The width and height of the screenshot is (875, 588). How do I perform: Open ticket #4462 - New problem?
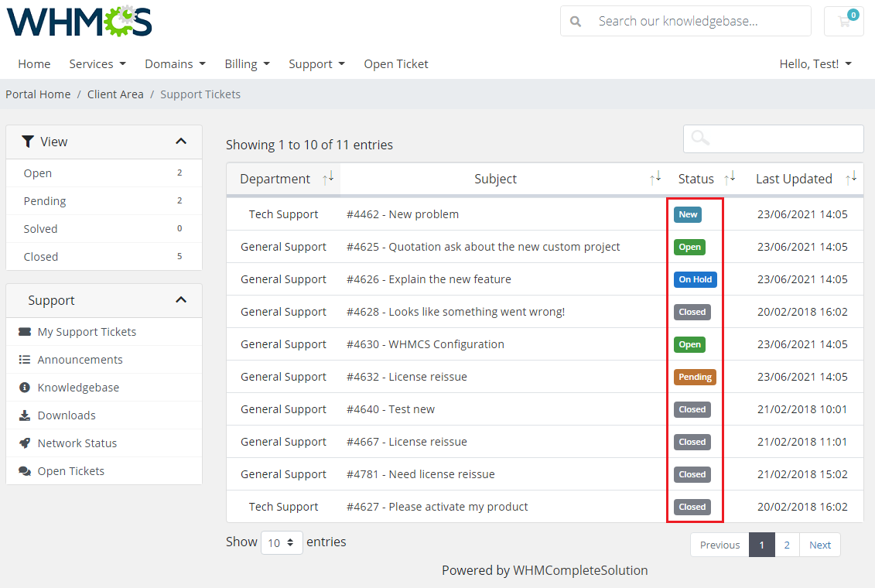[x=402, y=214]
